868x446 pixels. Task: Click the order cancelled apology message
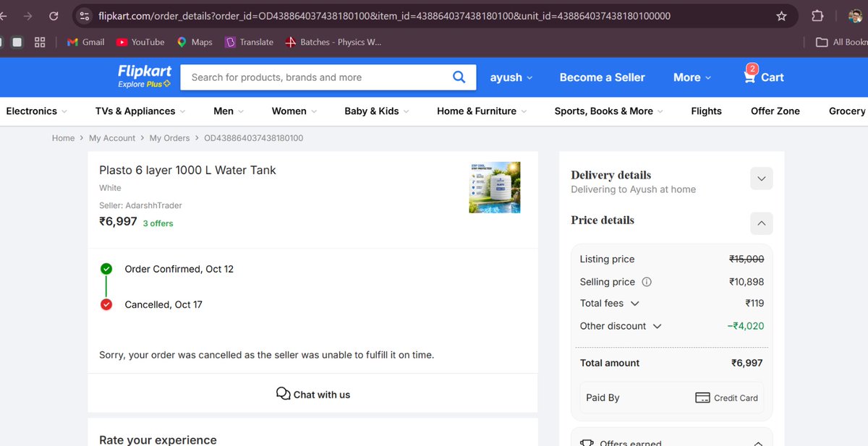tap(266, 355)
